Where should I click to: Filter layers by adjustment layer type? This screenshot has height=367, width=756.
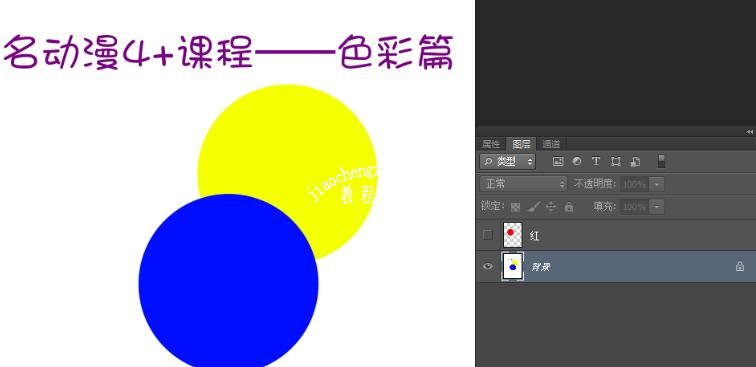[577, 162]
